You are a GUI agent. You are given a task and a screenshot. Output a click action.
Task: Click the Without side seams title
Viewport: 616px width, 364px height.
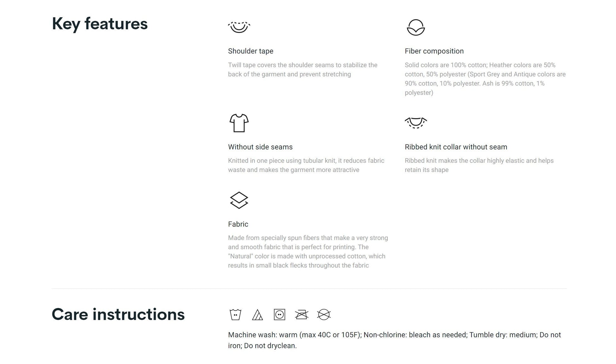tap(260, 147)
